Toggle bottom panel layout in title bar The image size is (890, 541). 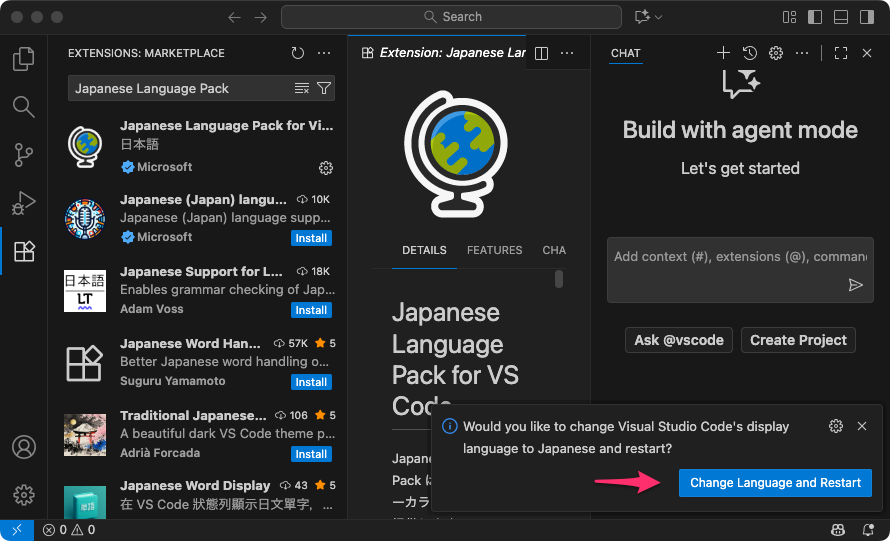point(840,17)
